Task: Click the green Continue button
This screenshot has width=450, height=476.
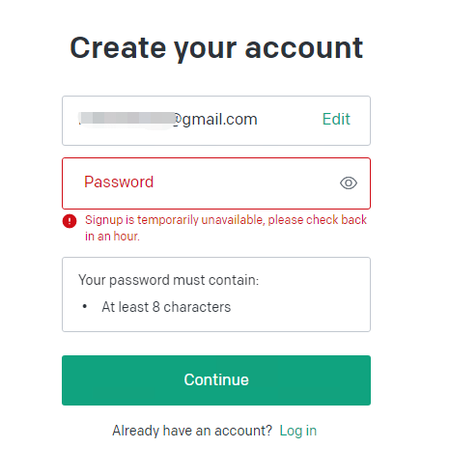Action: (216, 380)
